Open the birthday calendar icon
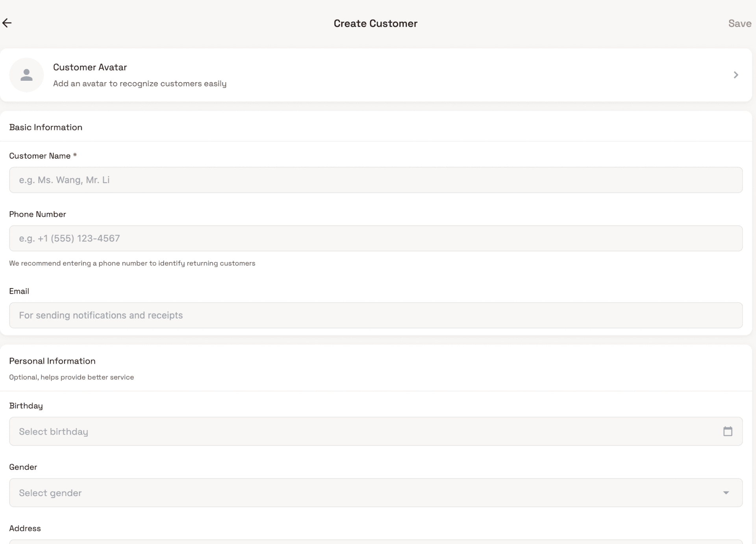This screenshot has width=756, height=544. pos(727,431)
